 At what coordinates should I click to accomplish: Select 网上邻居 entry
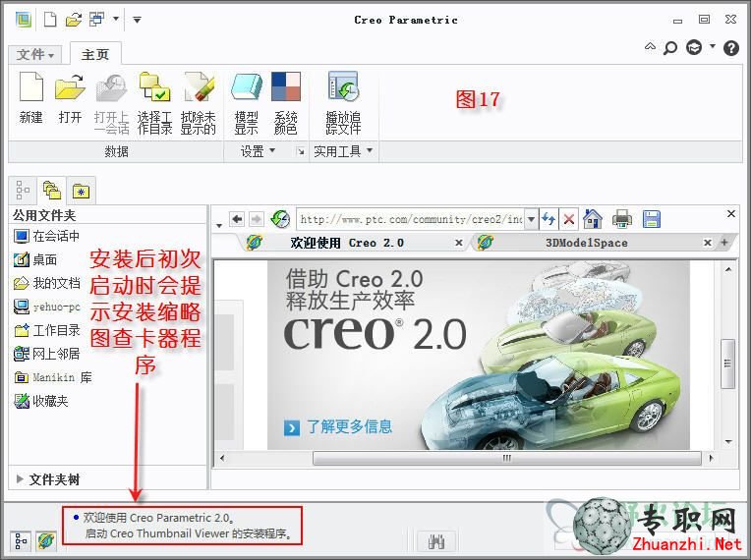[x=46, y=354]
